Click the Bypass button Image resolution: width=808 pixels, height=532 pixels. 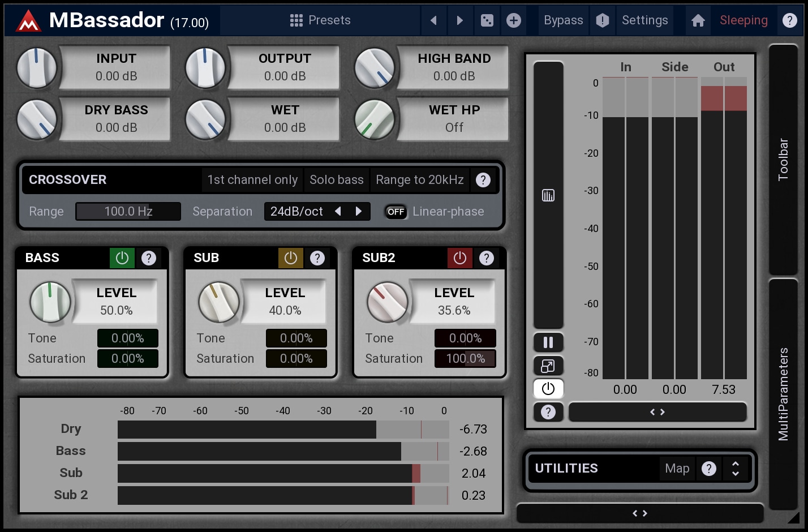coord(563,20)
